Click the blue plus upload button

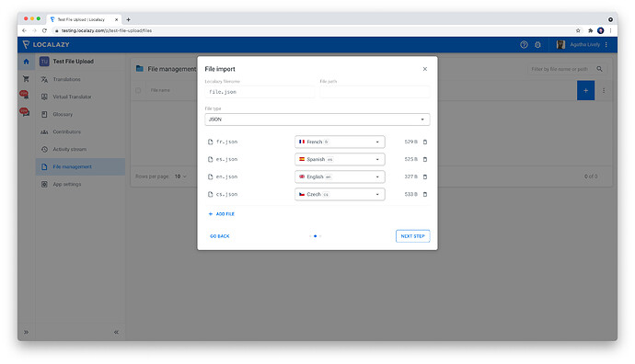(x=585, y=90)
